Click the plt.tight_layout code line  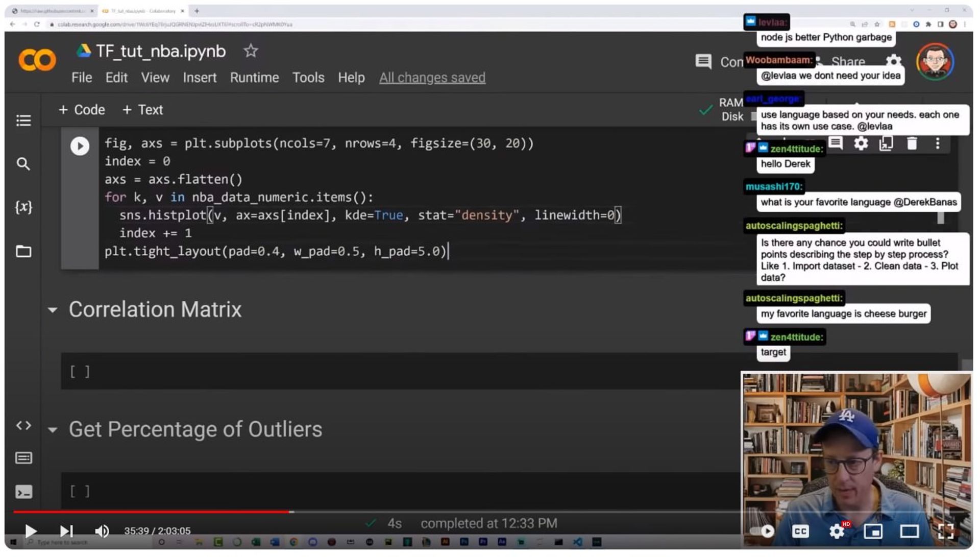[x=276, y=251]
